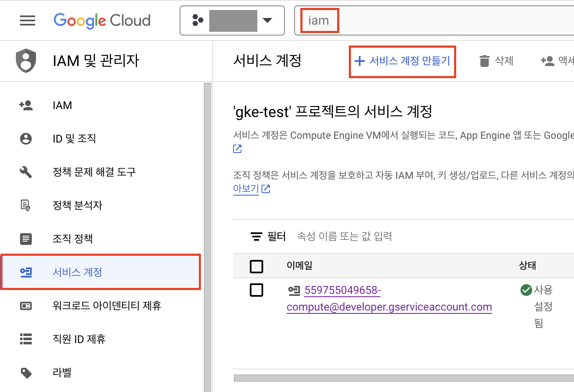Check the box for compute@developer service account
Screen dimensions: 574x392
point(257,290)
